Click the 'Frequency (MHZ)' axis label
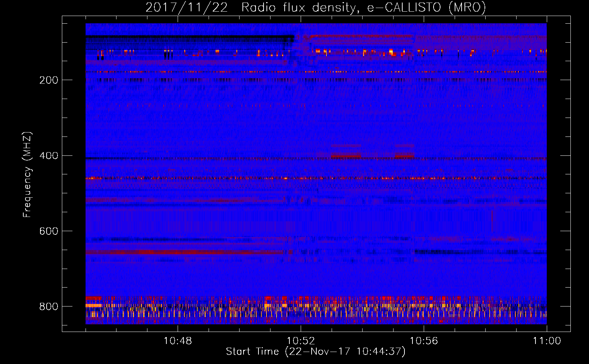Viewport: 589px width, 364px height. [x=27, y=175]
